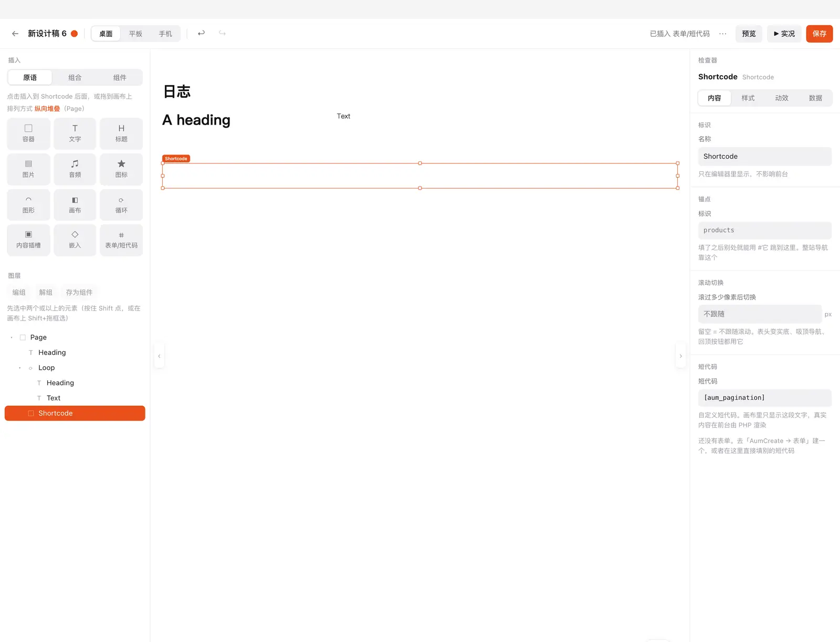Collapse the Loop layer node
Image resolution: width=840 pixels, height=642 pixels.
[20, 368]
